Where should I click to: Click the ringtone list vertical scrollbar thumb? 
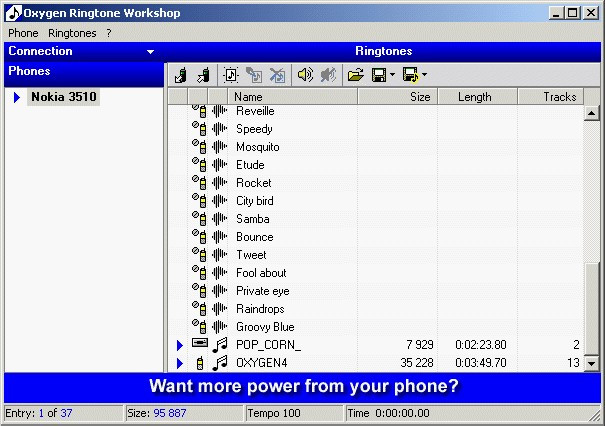pos(591,309)
